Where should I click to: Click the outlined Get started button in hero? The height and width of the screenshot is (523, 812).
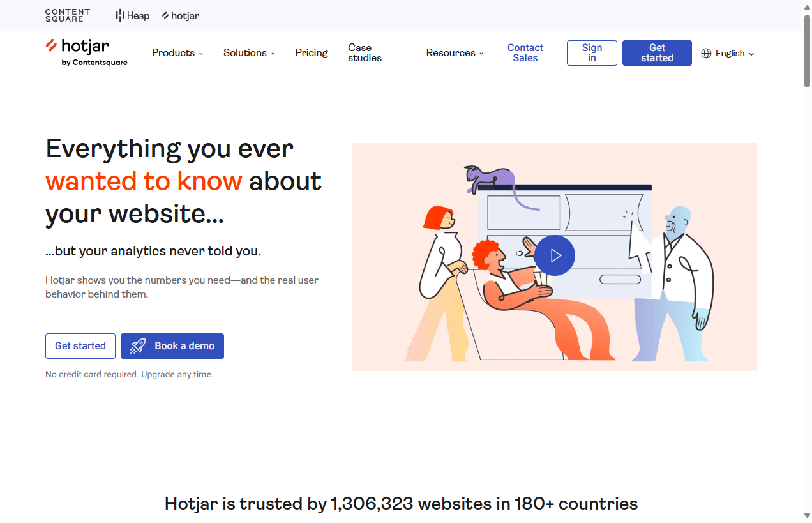click(80, 345)
